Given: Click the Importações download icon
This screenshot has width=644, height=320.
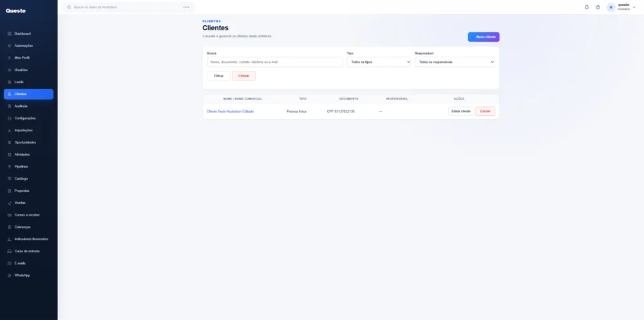Looking at the screenshot, I should [10, 130].
